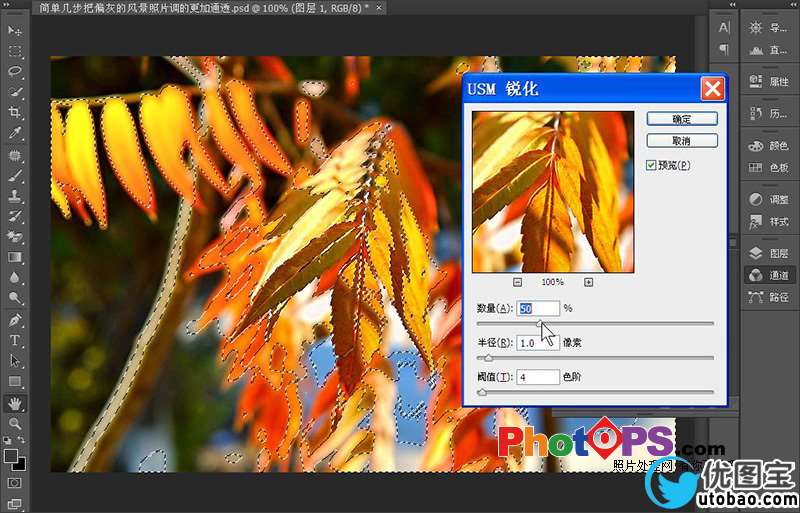
Task: Open the History panel 历...
Action: click(x=768, y=113)
